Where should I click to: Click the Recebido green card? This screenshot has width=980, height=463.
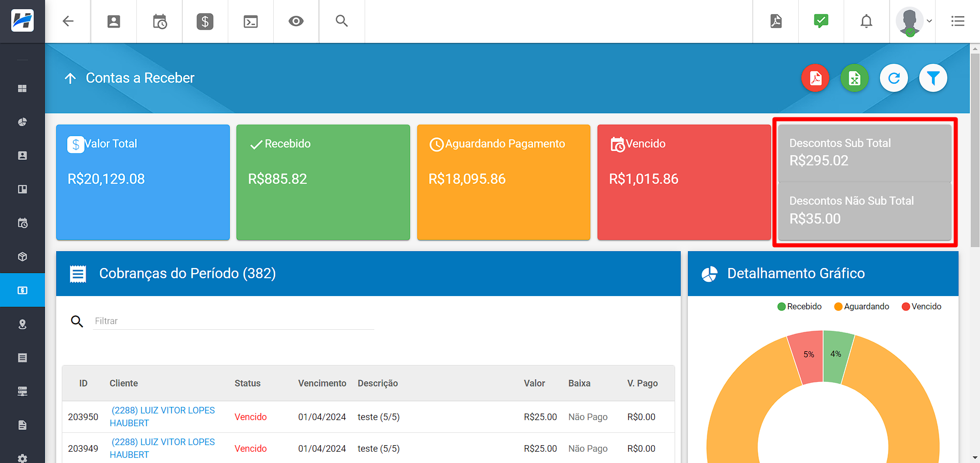pyautogui.click(x=323, y=182)
